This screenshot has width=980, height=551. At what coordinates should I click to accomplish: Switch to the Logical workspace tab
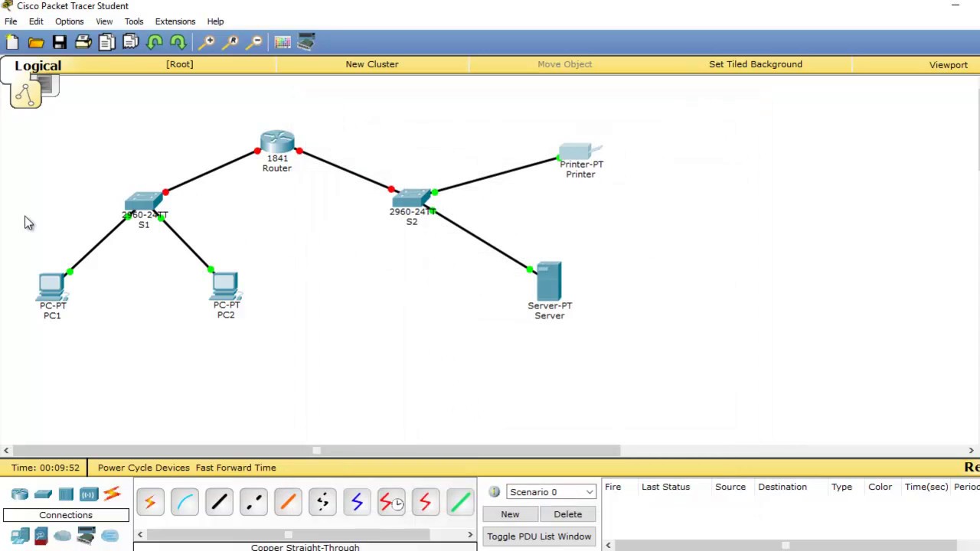[38, 66]
